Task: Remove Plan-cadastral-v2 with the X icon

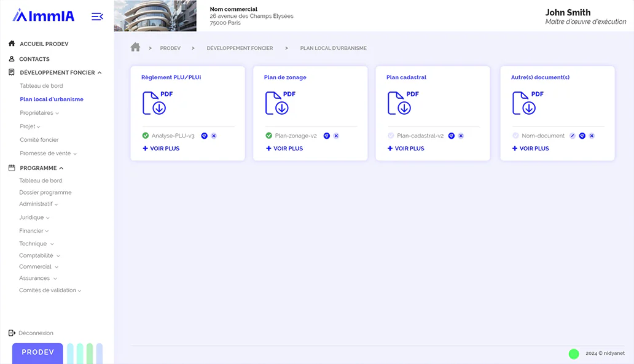Action: [x=461, y=136]
